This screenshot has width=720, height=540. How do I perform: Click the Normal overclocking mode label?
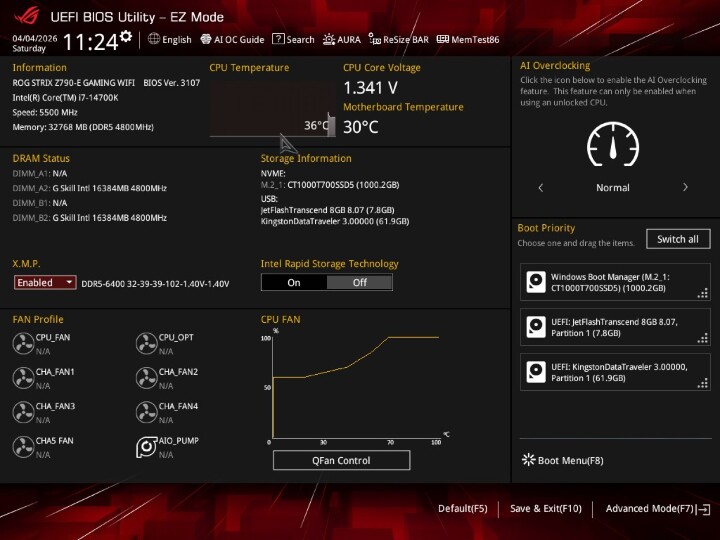[x=613, y=187]
